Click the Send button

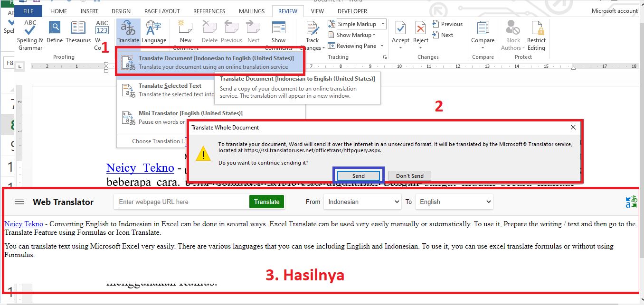pyautogui.click(x=359, y=176)
